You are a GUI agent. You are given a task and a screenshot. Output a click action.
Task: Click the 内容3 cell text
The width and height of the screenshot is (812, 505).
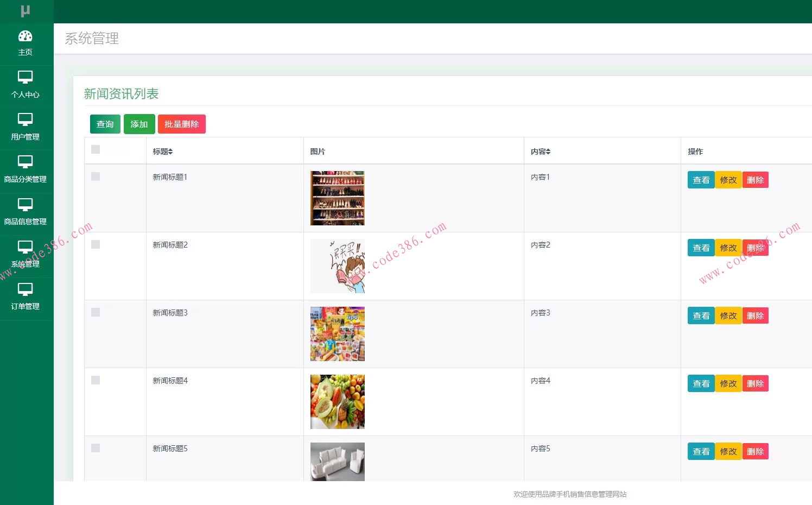541,313
